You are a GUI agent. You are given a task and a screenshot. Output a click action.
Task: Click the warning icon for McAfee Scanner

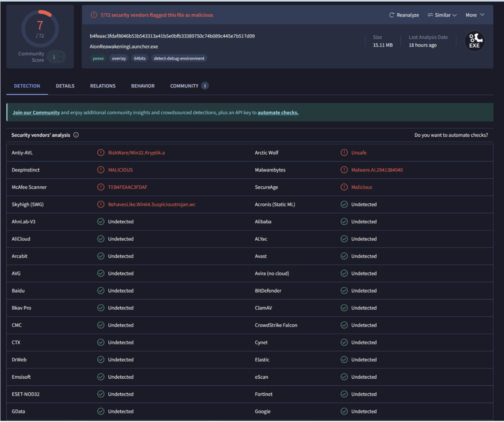click(101, 187)
